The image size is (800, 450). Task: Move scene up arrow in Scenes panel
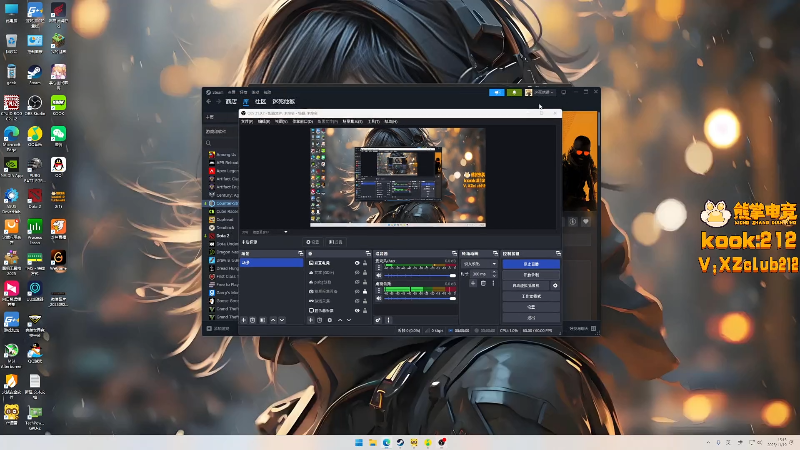[273, 320]
